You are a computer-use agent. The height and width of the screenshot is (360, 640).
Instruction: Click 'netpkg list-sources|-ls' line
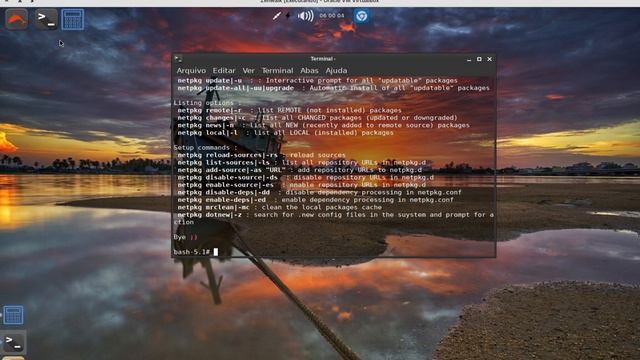click(x=302, y=162)
